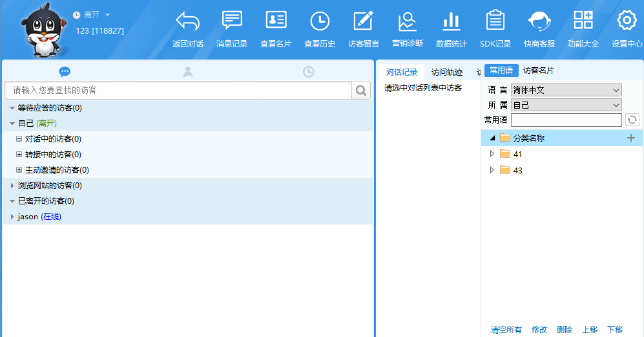Screen dimensions: 644x337
Task: Collapse 等待应答的访客 group
Action: [x=12, y=108]
